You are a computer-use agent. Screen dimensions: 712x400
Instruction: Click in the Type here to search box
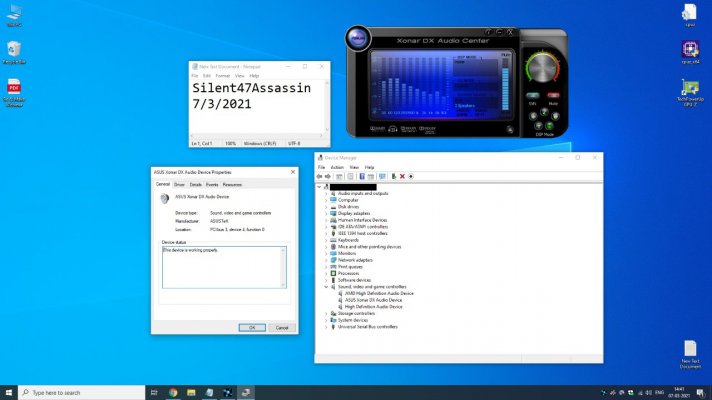pos(82,392)
